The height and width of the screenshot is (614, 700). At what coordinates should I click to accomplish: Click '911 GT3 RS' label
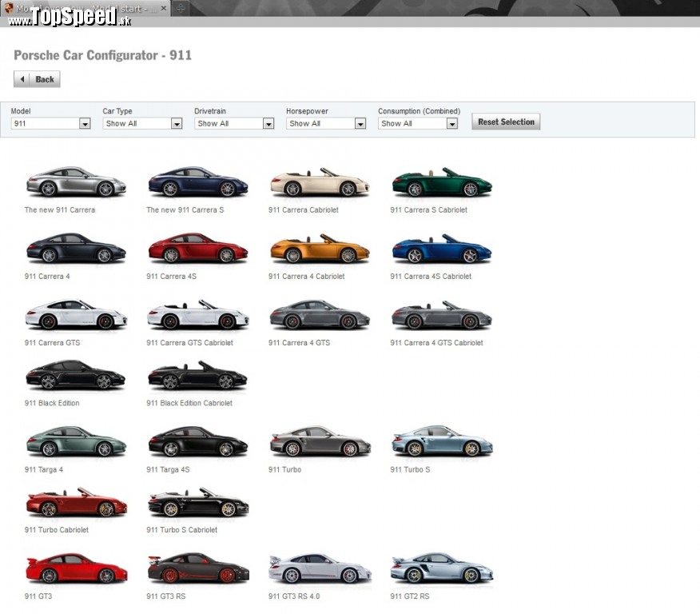coord(165,596)
